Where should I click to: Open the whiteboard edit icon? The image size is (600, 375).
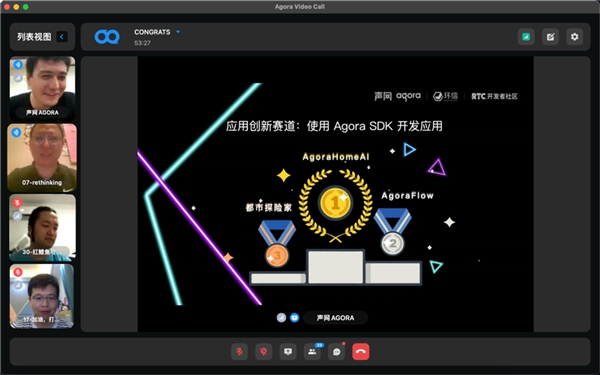(x=550, y=37)
